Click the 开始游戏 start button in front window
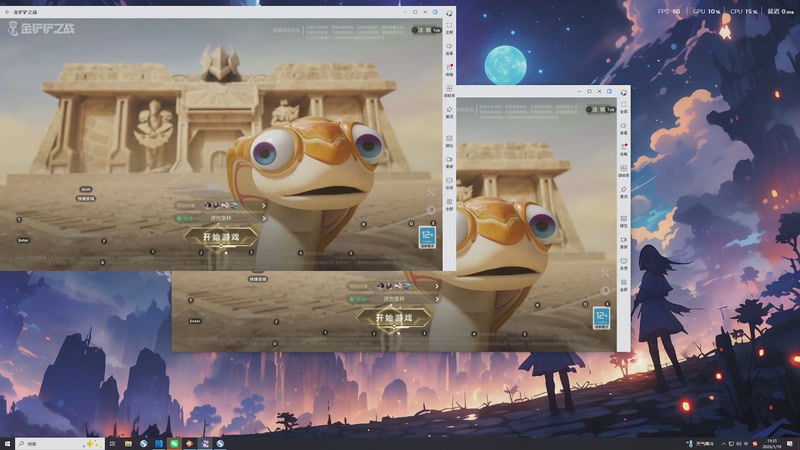Viewport: 800px width, 450px height. [221, 237]
